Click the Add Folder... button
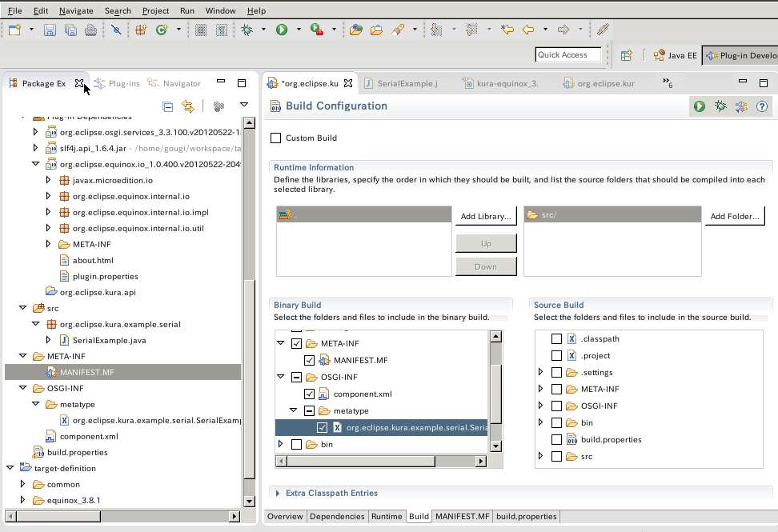The height and width of the screenshot is (532, 778). (x=735, y=216)
